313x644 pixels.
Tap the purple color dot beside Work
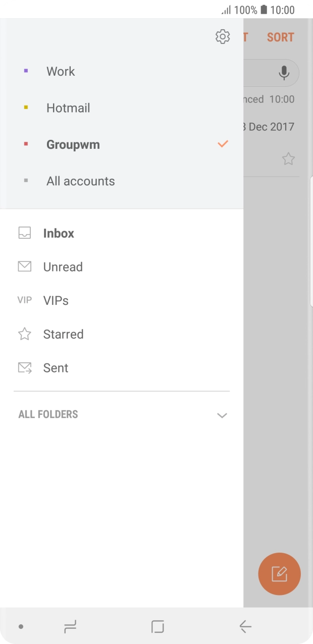[x=26, y=71]
